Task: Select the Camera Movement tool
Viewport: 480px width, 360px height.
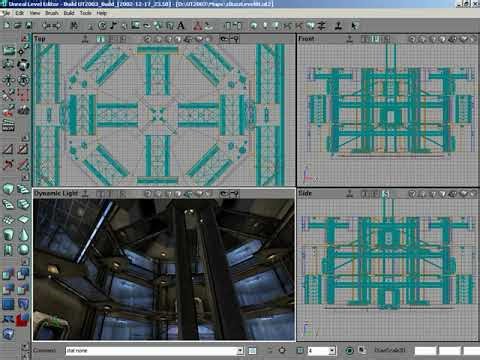Action: point(9,50)
